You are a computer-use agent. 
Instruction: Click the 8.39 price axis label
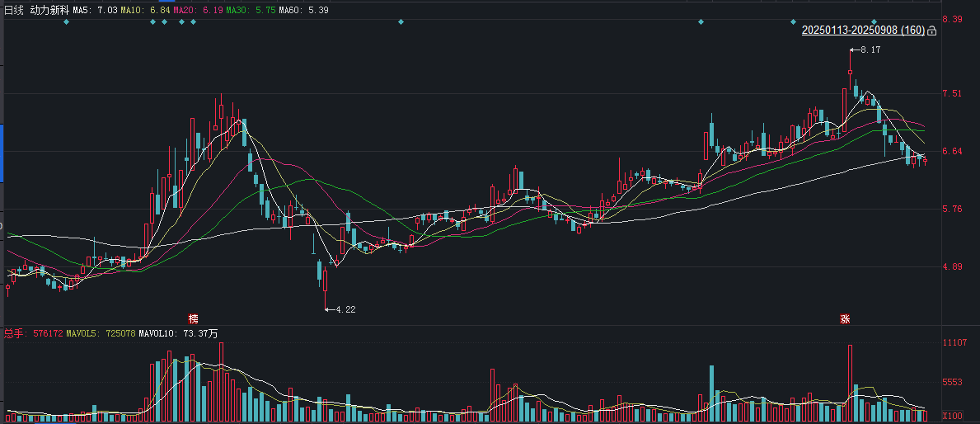953,19
